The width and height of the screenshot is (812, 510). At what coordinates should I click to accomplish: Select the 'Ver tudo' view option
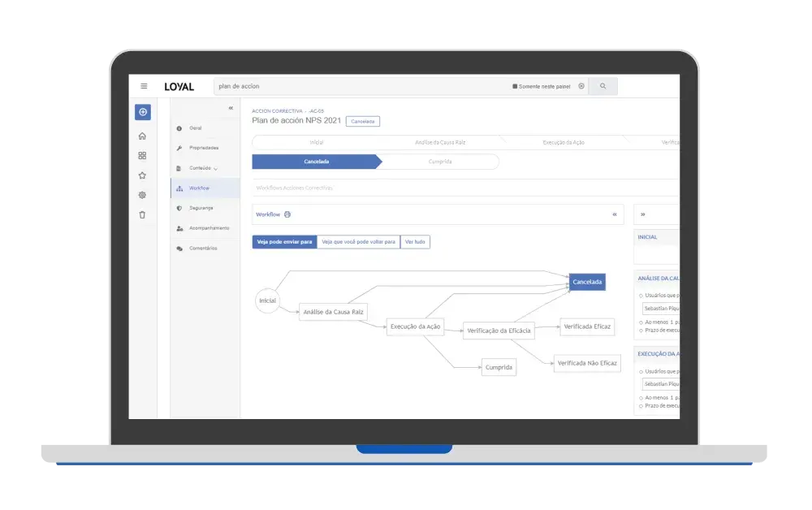415,242
